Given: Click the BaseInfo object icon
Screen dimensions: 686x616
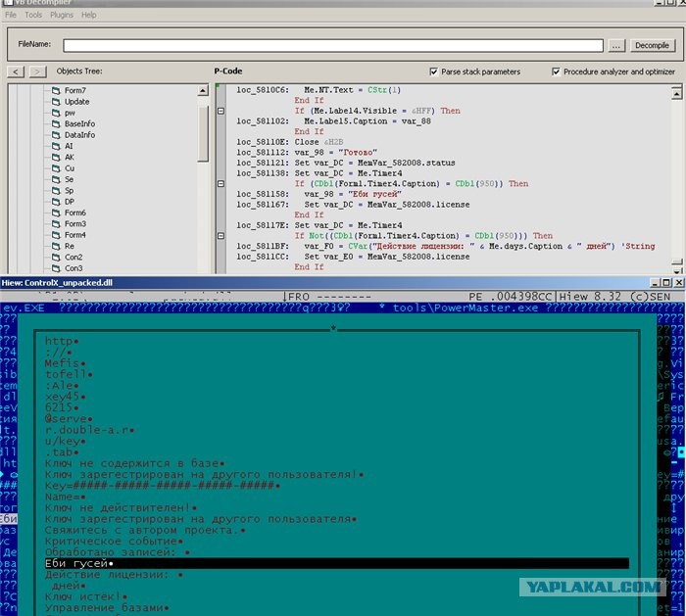Looking at the screenshot, I should click(x=57, y=124).
